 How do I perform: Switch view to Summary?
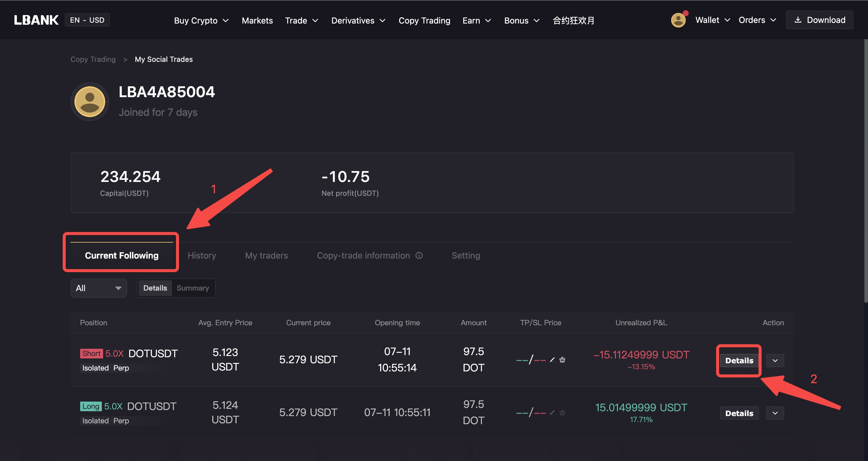(x=193, y=288)
